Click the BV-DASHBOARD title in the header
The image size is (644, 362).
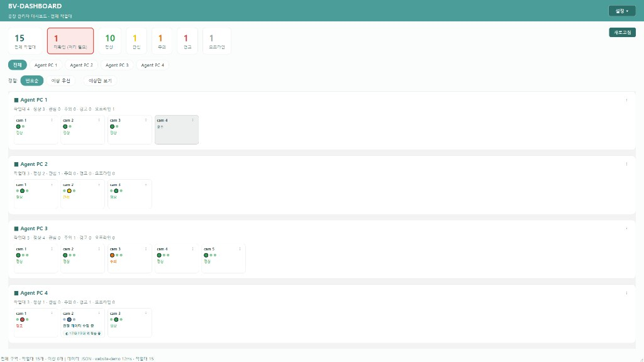point(35,6)
